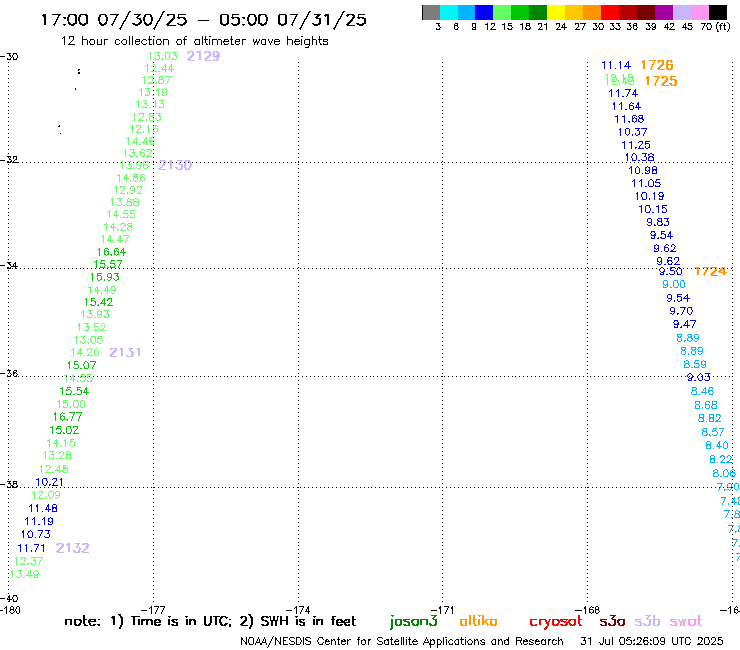
Task: Click the 15.07 wave height value
Action: pyautogui.click(x=82, y=365)
